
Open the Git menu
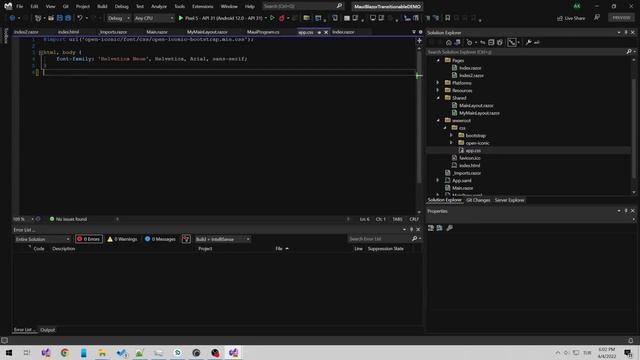coord(65,7)
